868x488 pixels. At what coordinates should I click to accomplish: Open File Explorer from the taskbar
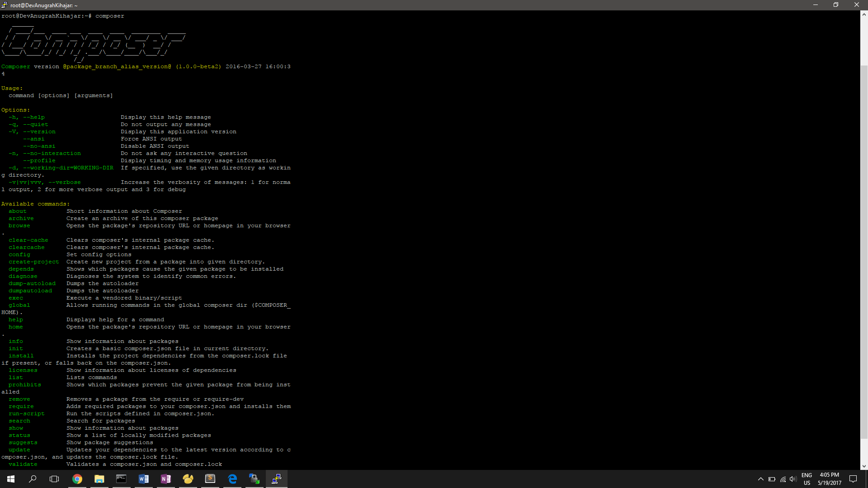[99, 479]
